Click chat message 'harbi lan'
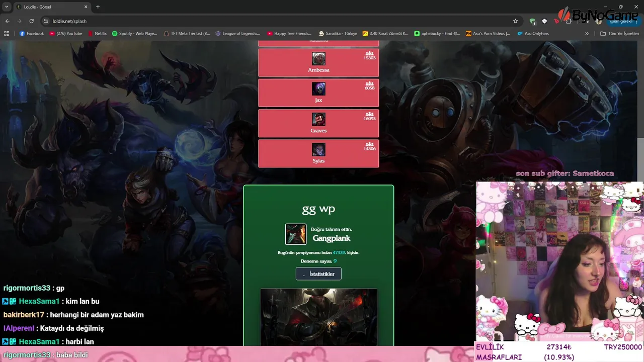The image size is (644, 362). click(80, 342)
